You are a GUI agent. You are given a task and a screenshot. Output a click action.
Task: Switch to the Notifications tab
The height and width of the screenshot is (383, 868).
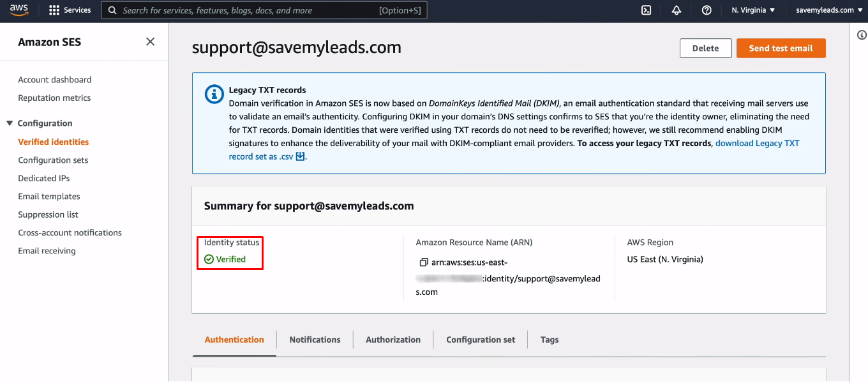point(315,340)
